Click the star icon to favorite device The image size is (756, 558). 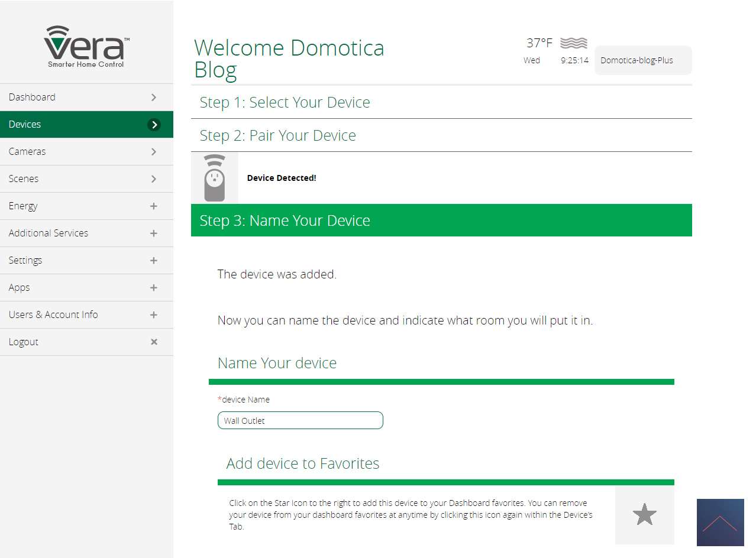point(644,514)
